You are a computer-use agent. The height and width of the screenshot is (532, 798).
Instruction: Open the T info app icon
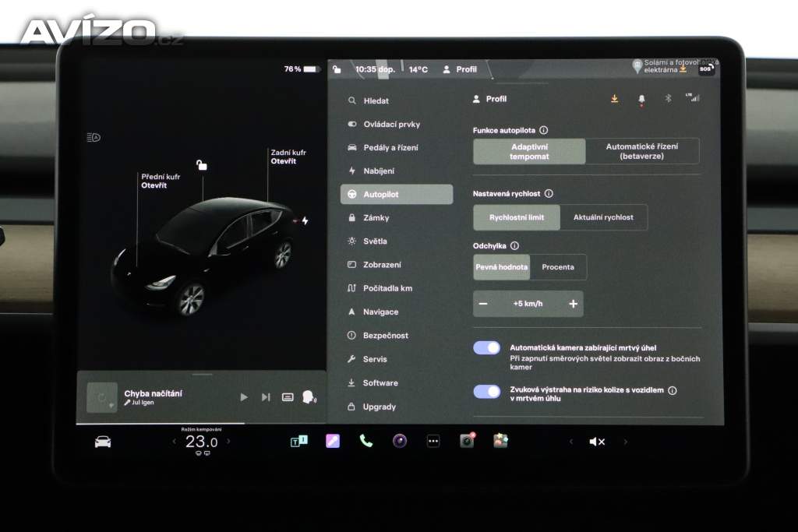pos(298,441)
